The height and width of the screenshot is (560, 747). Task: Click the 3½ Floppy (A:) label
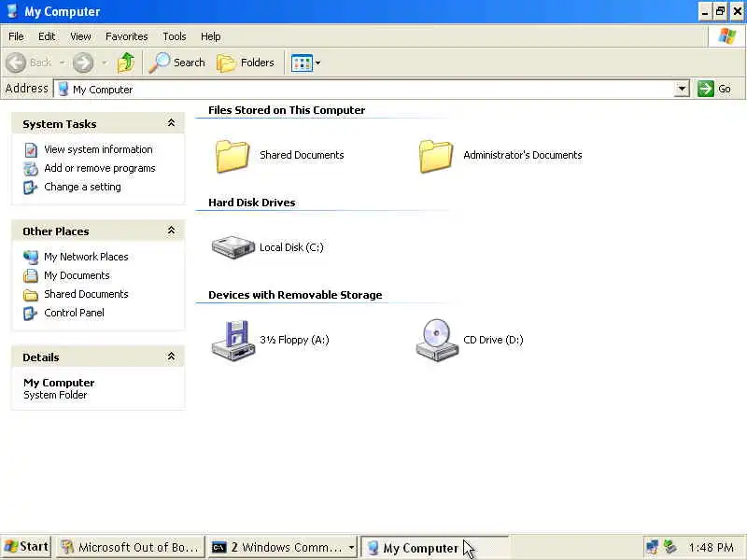(294, 340)
